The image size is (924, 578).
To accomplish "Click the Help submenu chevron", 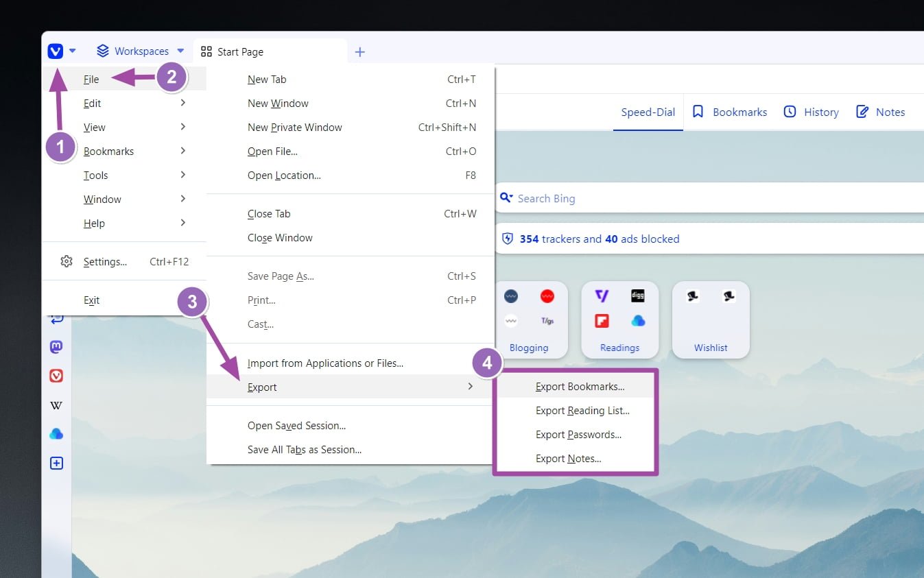I will point(183,223).
